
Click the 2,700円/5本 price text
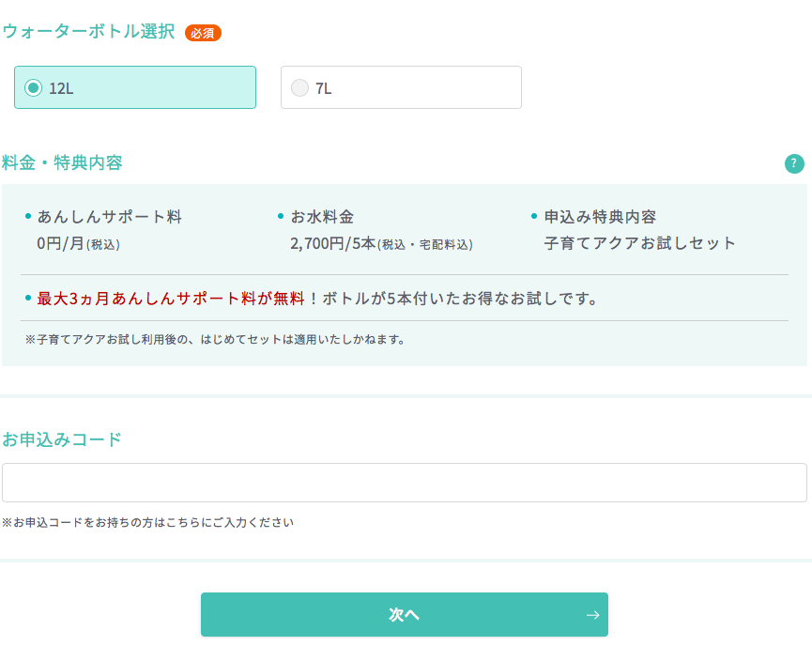tap(333, 244)
